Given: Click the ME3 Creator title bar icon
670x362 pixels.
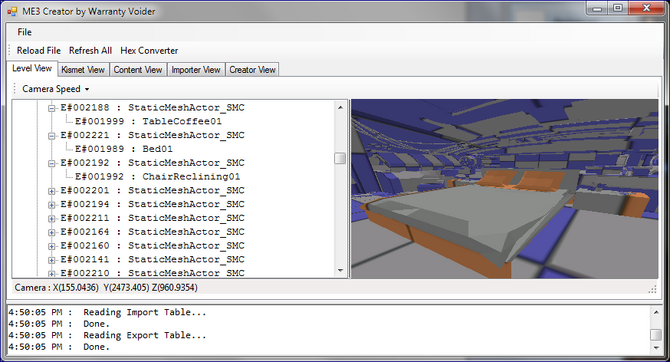Looking at the screenshot, I should (12, 12).
